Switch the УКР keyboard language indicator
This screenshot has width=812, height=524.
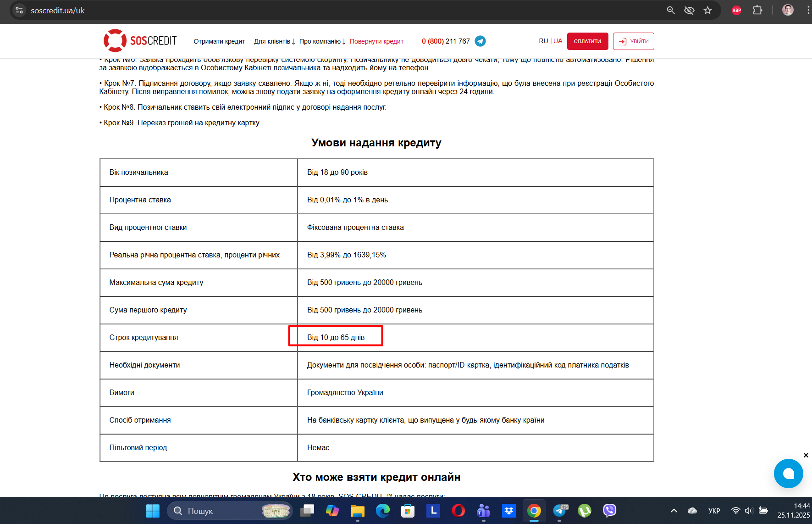tap(714, 511)
